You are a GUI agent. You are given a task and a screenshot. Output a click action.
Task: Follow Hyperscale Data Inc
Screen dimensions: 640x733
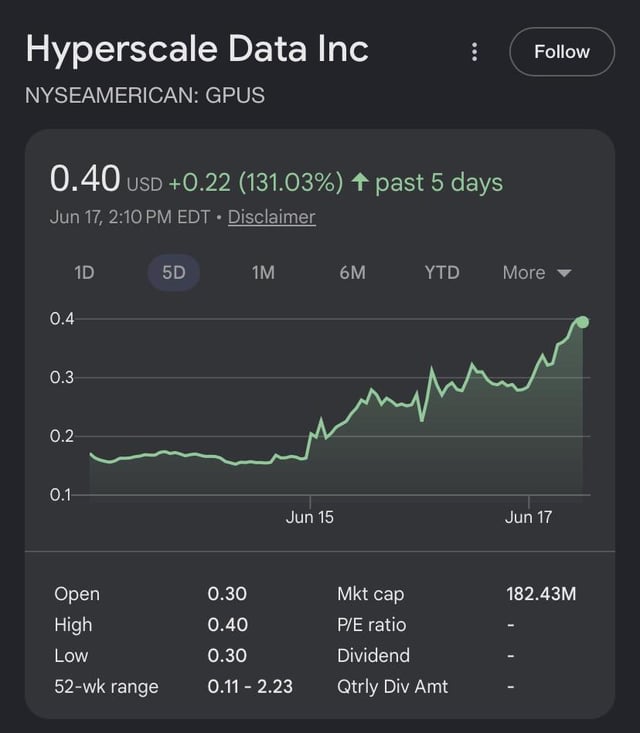562,52
